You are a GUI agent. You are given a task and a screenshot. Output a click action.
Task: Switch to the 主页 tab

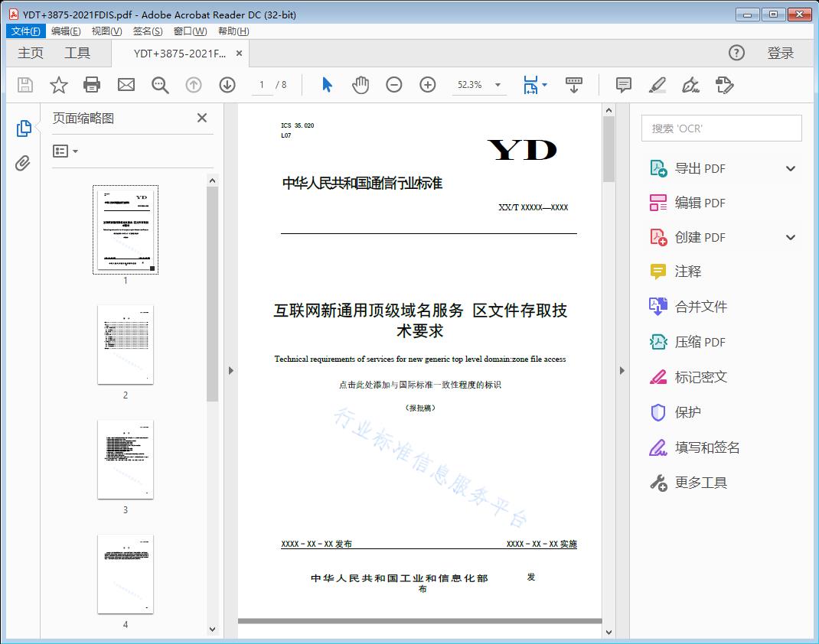pos(31,53)
